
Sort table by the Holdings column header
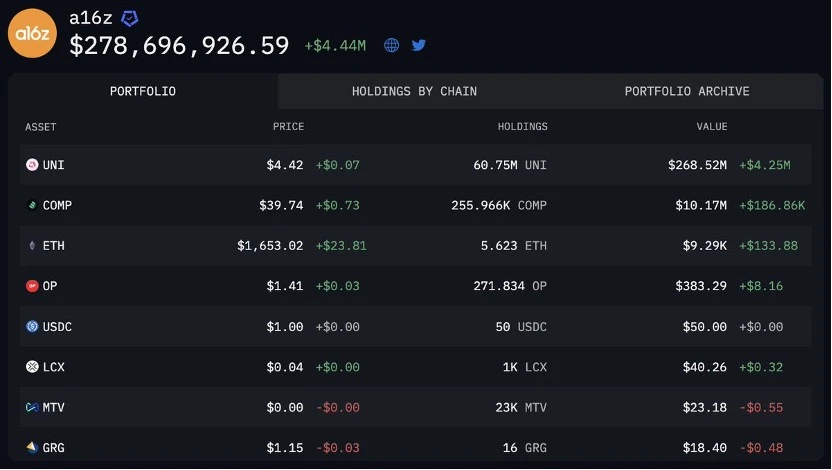(522, 127)
